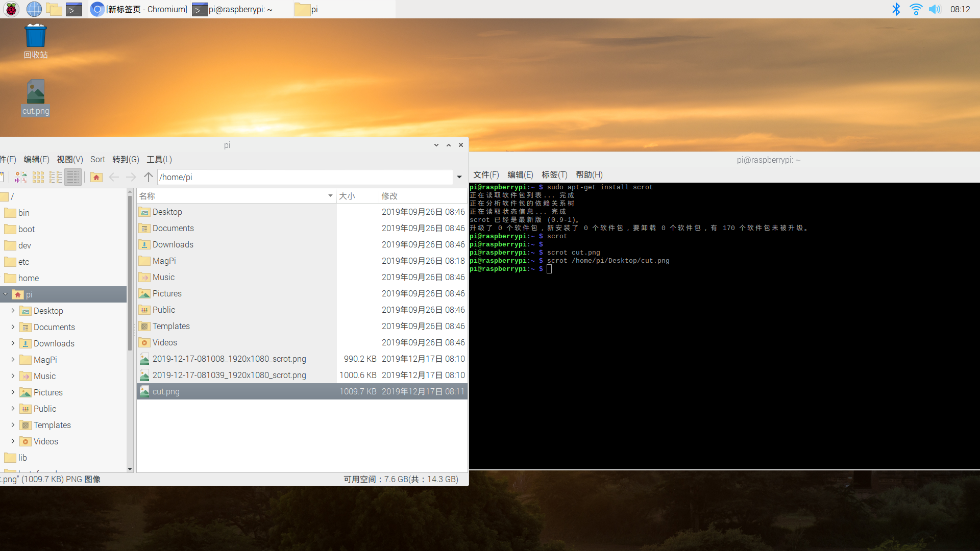This screenshot has height=551, width=980.
Task: Switch to thumbnail view mode
Action: coord(21,177)
